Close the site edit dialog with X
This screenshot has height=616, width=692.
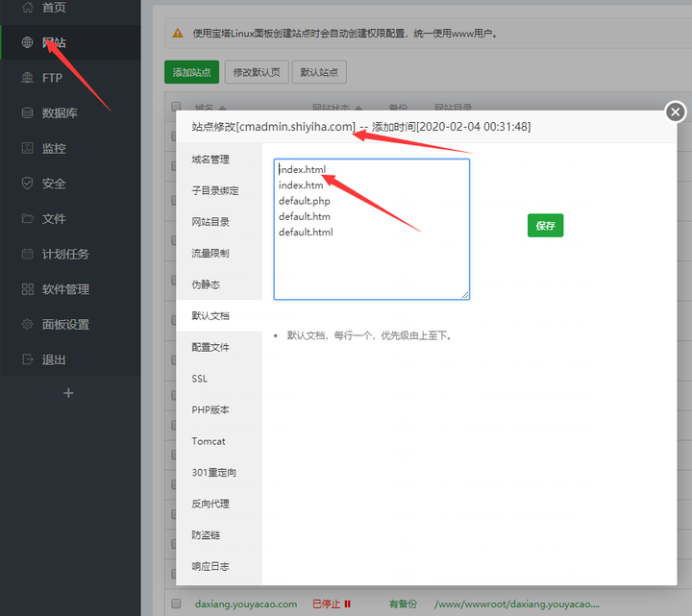676,111
